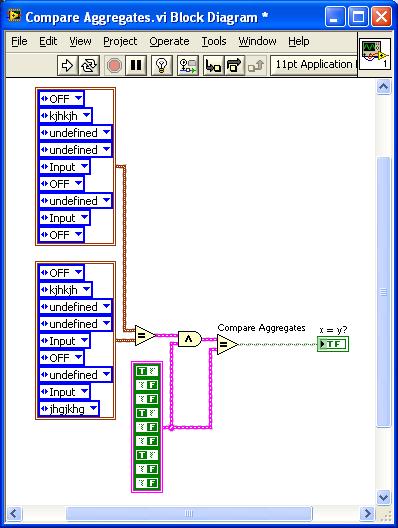The image size is (398, 528).
Task: Open the File menu
Action: pyautogui.click(x=19, y=41)
